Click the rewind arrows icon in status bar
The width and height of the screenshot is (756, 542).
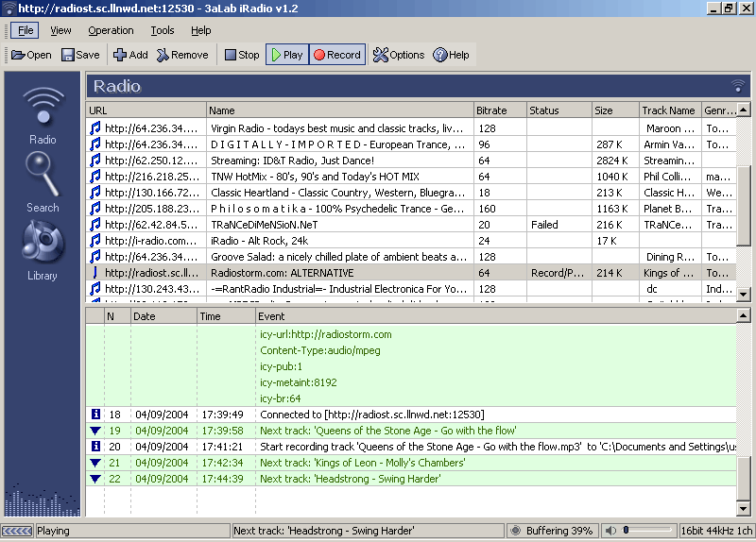(x=17, y=531)
